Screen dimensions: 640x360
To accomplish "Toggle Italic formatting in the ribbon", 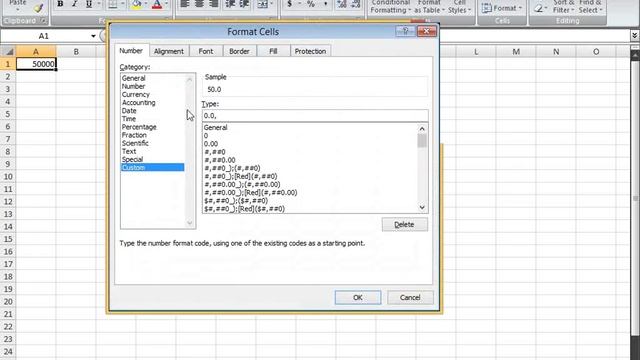I will click(x=74, y=4).
